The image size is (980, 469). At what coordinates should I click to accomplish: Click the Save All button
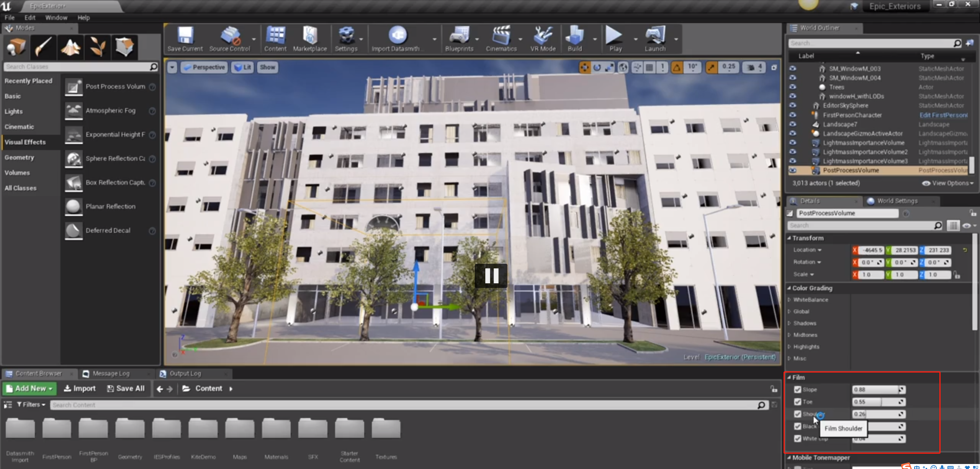pos(126,388)
